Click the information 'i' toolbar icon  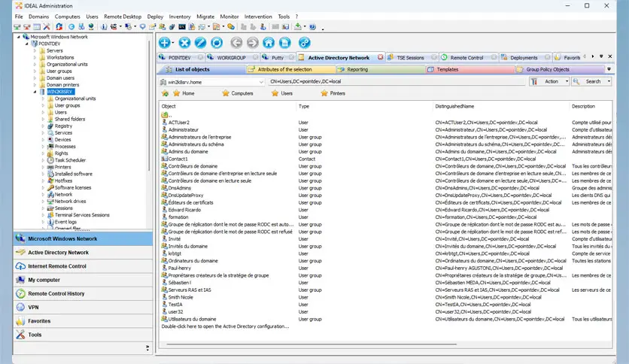coord(104,27)
